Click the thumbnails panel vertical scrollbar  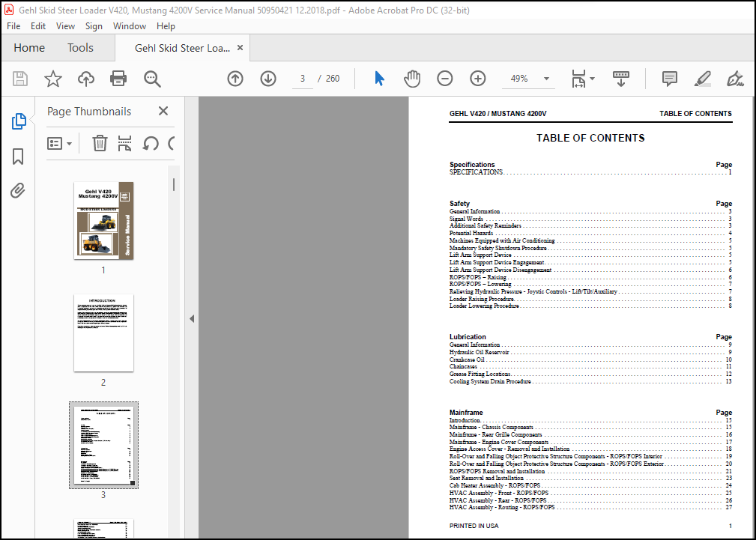tap(174, 185)
